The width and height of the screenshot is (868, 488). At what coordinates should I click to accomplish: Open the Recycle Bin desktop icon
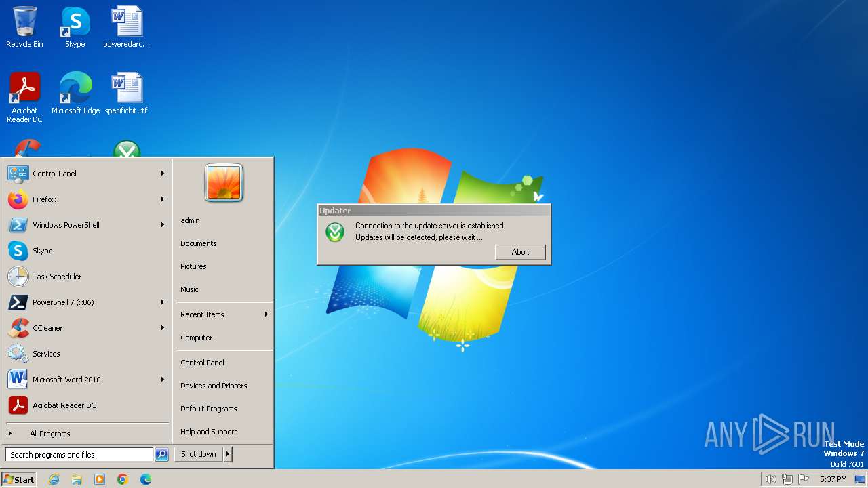click(24, 27)
